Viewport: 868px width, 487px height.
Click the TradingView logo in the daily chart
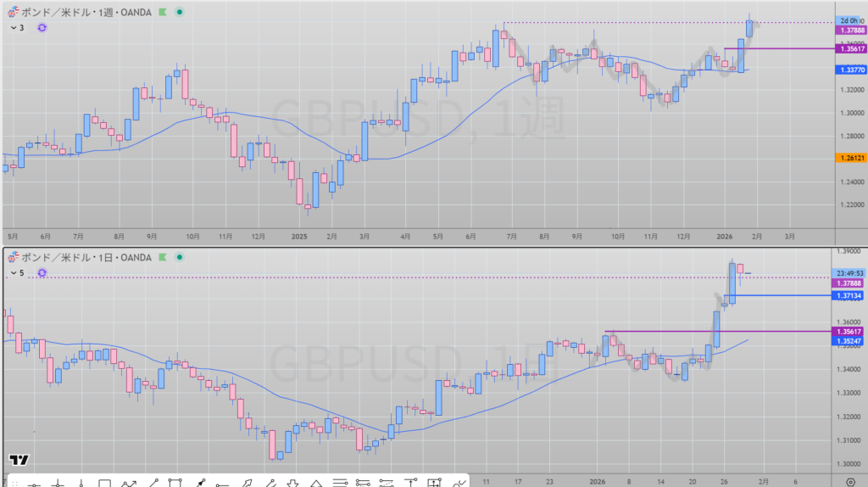coord(19,460)
